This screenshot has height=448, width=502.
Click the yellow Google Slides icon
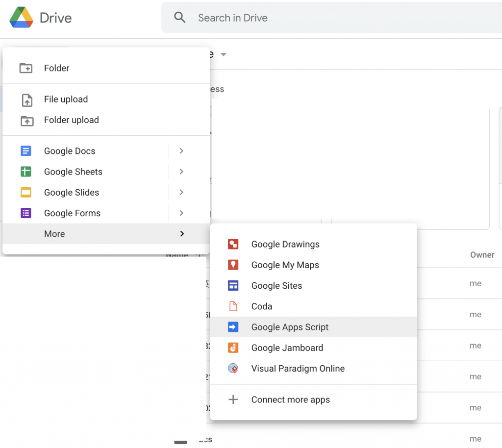tap(26, 192)
